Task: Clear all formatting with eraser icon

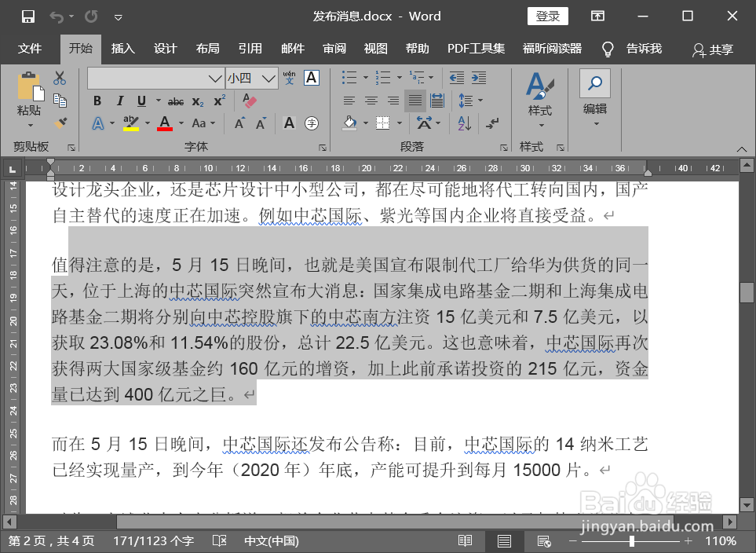Action: (250, 101)
